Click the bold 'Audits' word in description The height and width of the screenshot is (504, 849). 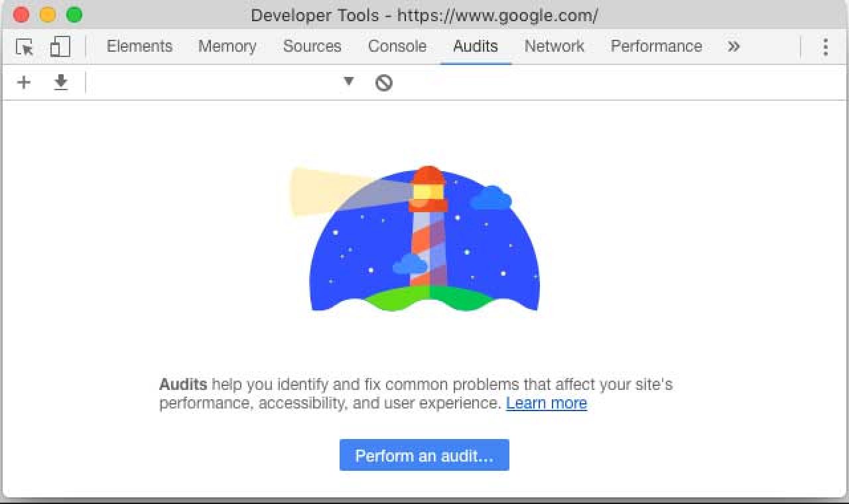point(183,384)
